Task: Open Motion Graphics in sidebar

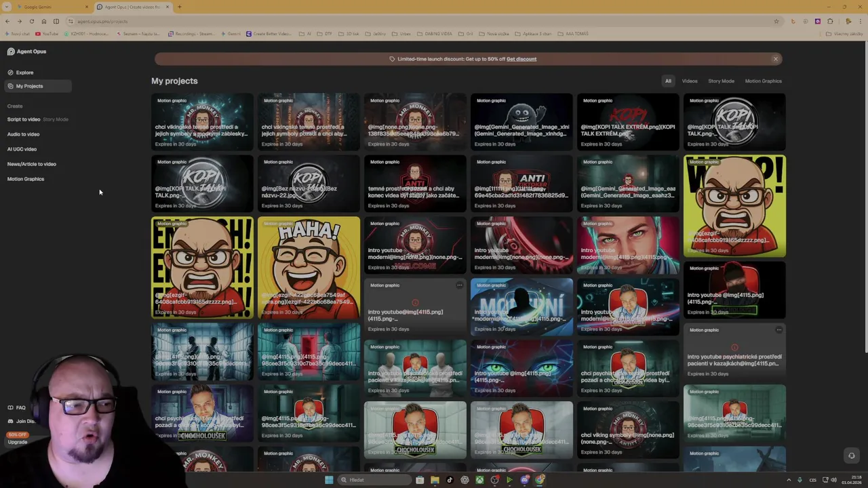Action: click(x=25, y=179)
